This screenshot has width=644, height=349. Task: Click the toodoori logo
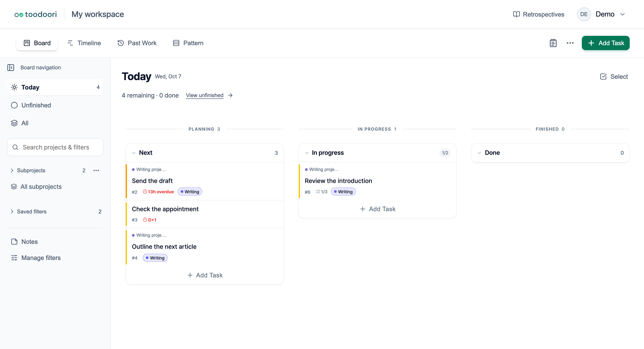(x=36, y=14)
